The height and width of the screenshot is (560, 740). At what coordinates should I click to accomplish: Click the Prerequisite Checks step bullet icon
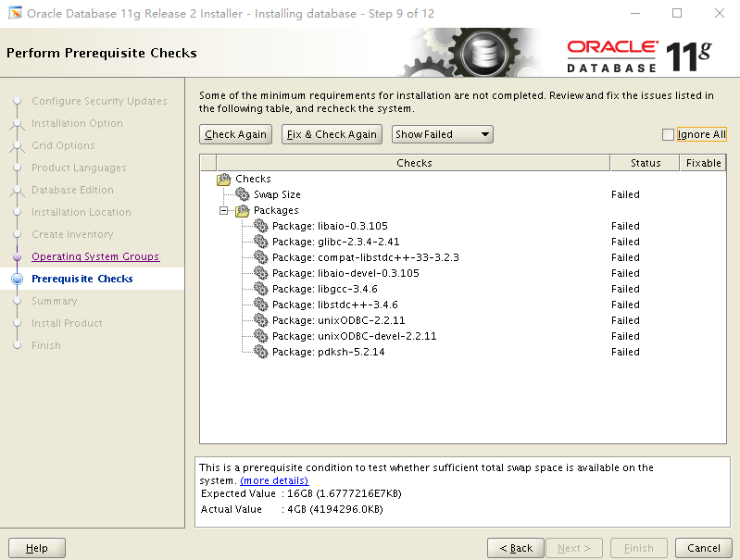(17, 279)
